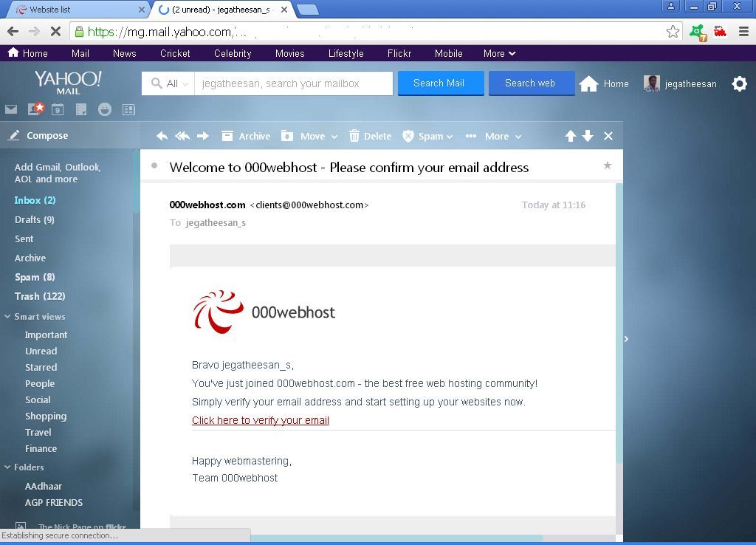Open the messenger smiley icon
The height and width of the screenshot is (545, 756).
coord(105,109)
